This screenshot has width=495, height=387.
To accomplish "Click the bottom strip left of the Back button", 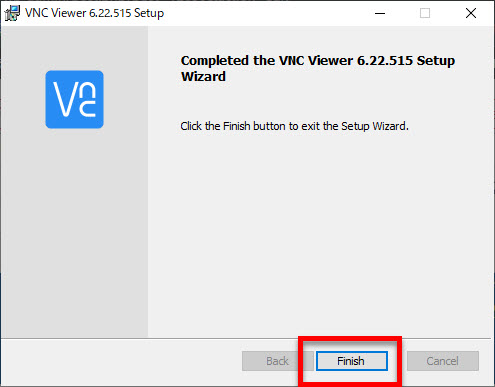I will point(122,362).
